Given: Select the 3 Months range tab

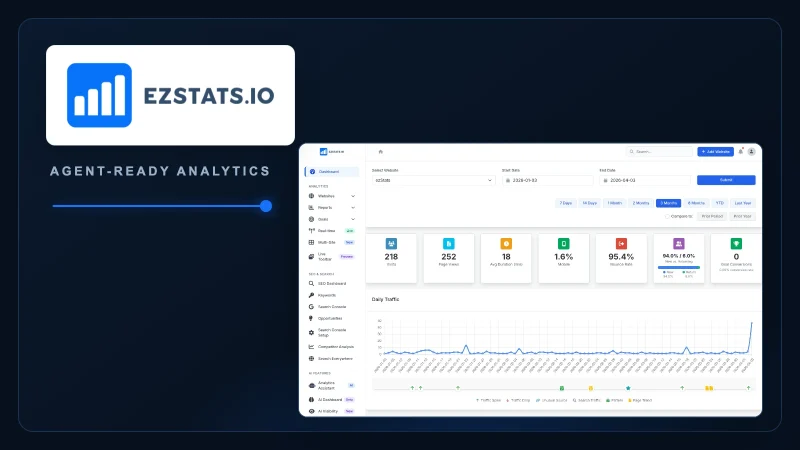Looking at the screenshot, I should 668,203.
